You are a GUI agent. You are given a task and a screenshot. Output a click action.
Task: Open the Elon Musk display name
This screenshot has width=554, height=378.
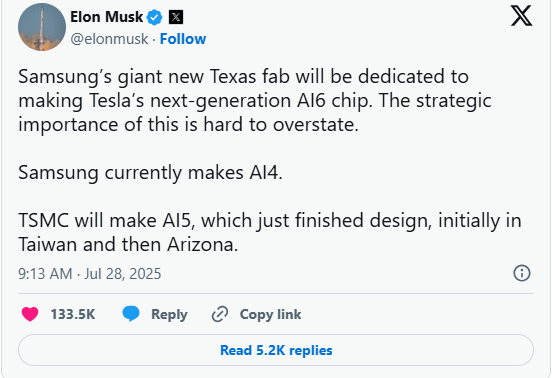coord(106,17)
